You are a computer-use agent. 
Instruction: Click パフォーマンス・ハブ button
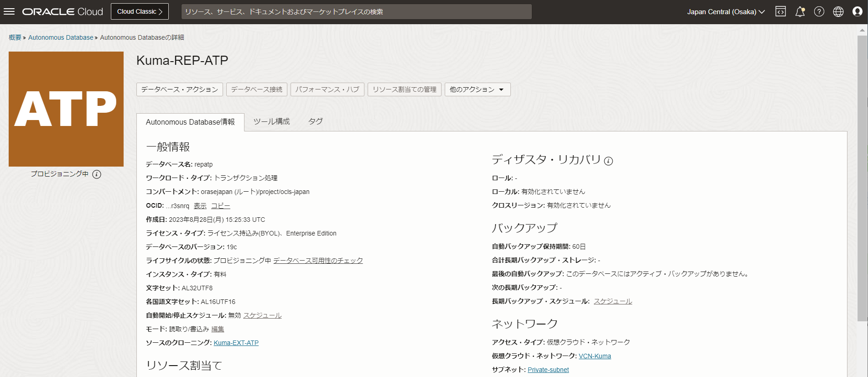pos(327,89)
